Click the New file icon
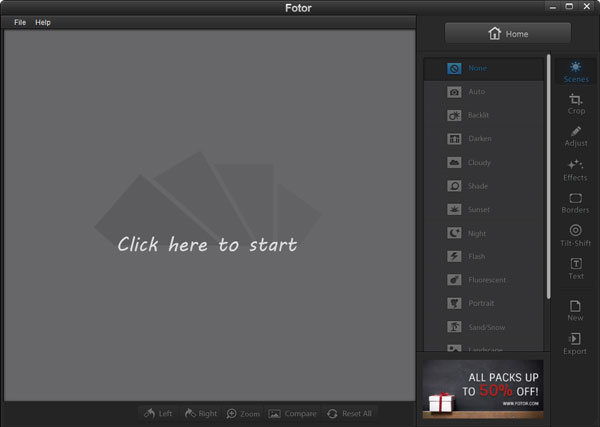The height and width of the screenshot is (427, 600). pos(575,310)
